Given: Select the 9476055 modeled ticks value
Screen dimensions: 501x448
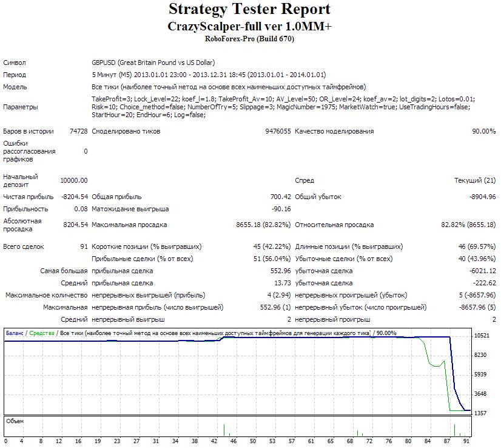Looking at the screenshot, I should pos(278,131).
